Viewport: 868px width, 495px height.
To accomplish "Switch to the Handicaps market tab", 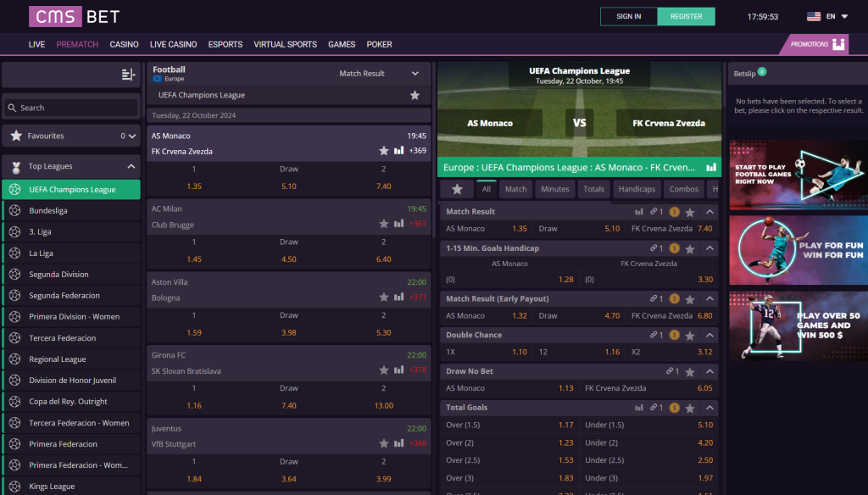I will [636, 189].
